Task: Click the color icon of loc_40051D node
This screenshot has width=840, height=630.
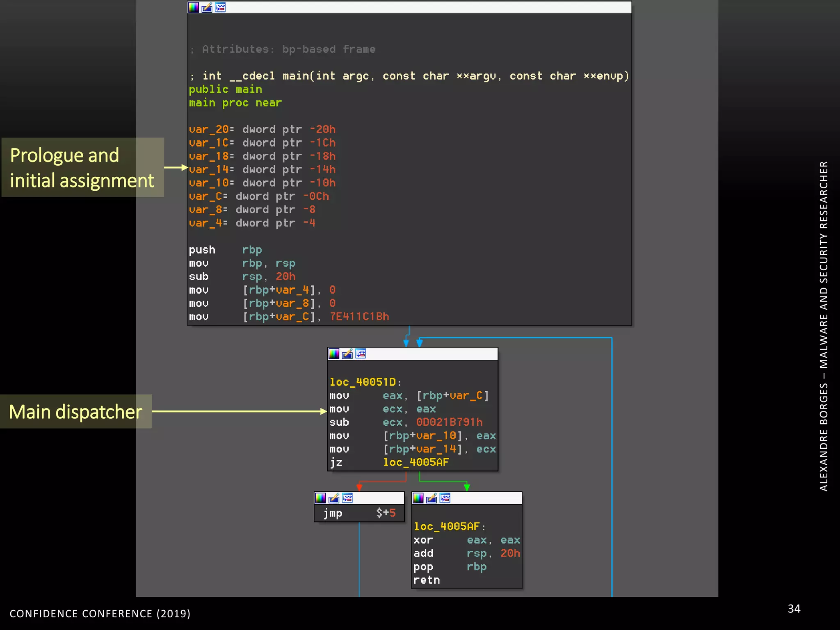Action: pyautogui.click(x=334, y=354)
